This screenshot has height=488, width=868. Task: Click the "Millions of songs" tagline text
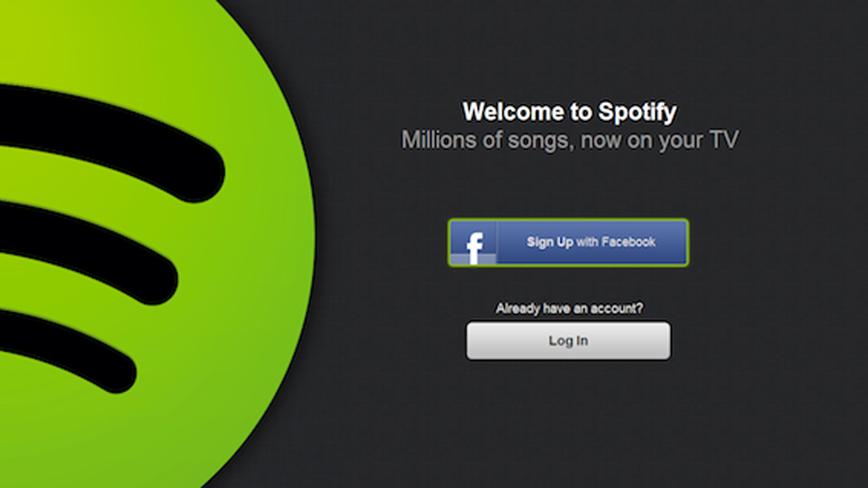click(570, 141)
